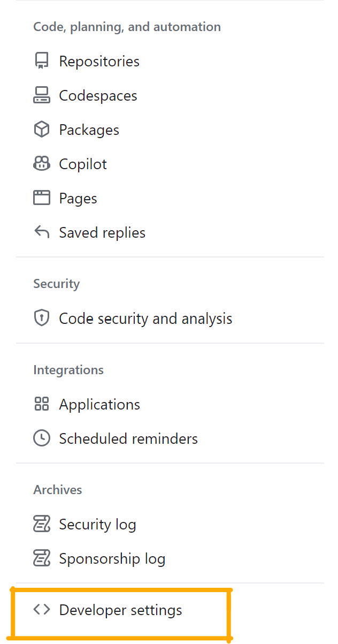Click the Sponsorship log icon
This screenshot has width=338, height=644.
(x=42, y=558)
